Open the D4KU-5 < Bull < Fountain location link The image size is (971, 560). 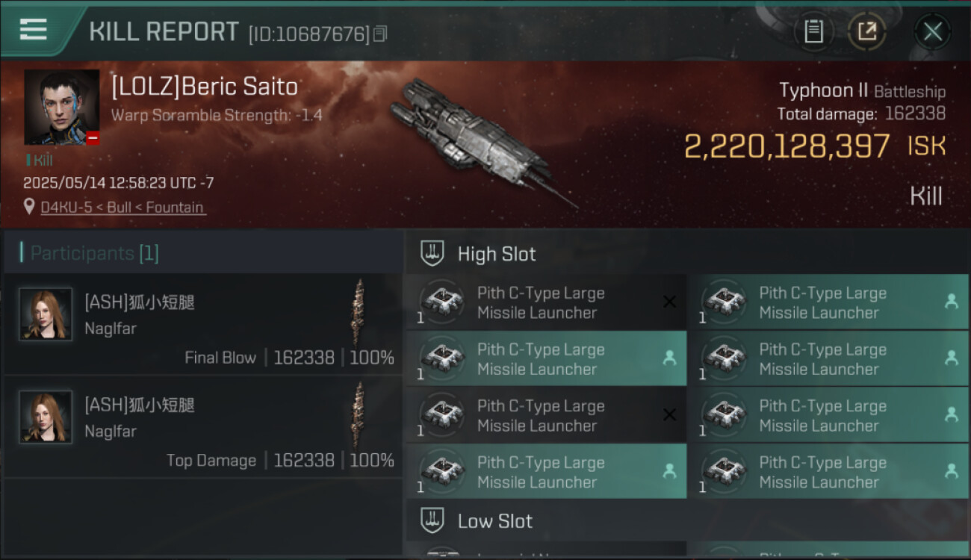pos(123,208)
